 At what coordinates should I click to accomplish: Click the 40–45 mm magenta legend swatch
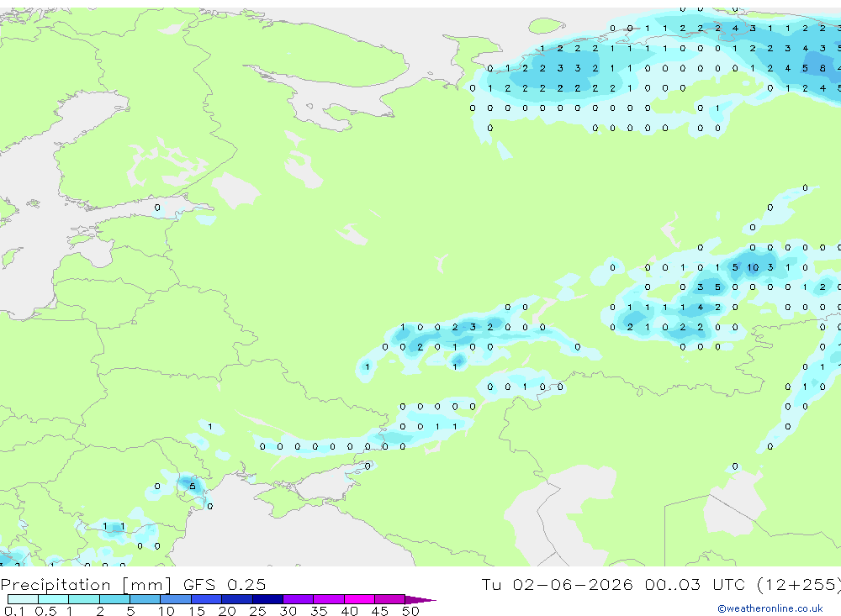[359, 599]
